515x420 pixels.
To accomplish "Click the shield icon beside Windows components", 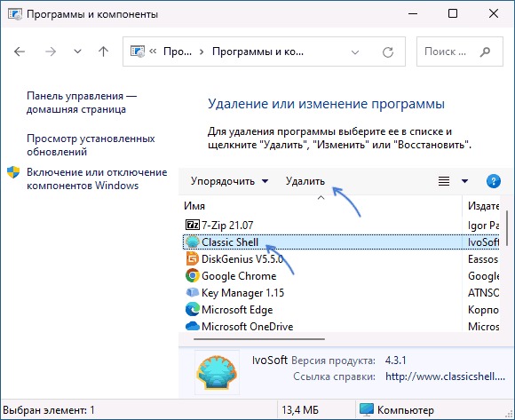I will point(13,172).
